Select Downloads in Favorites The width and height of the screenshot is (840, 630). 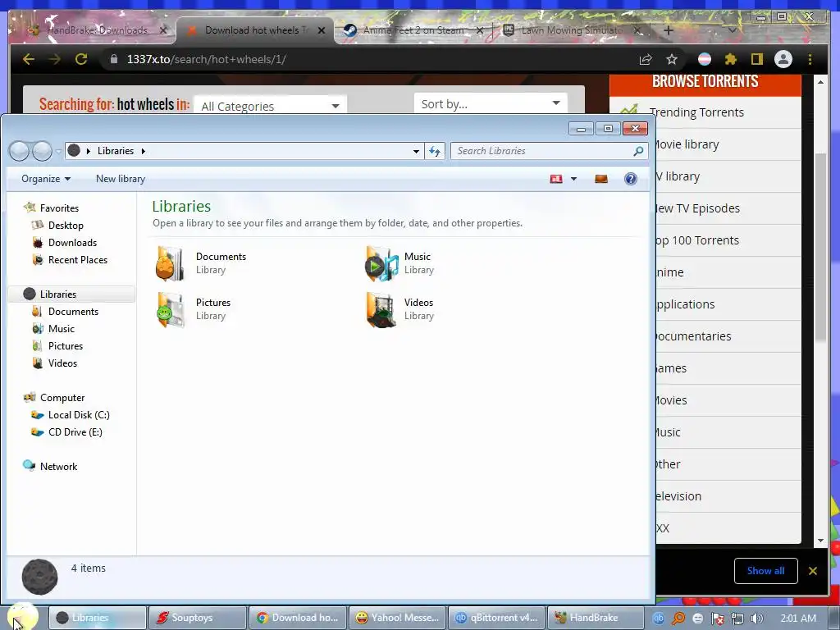point(72,243)
